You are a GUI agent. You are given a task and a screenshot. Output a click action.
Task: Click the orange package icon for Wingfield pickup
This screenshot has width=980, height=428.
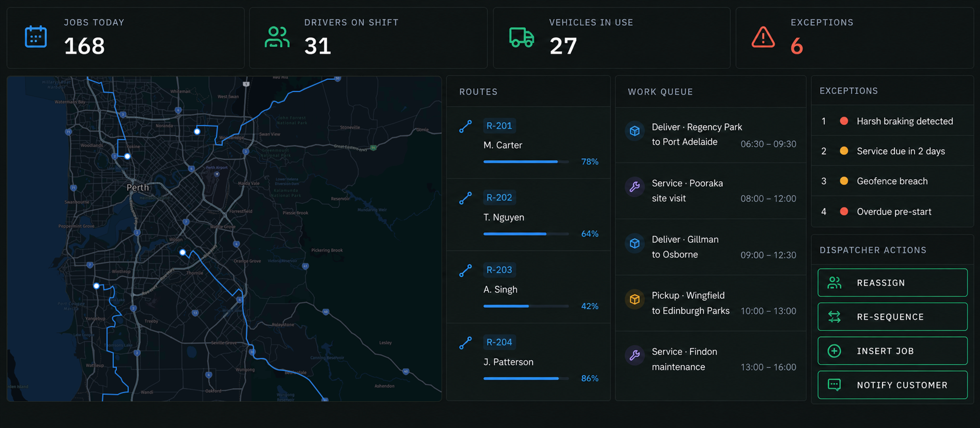[634, 299]
